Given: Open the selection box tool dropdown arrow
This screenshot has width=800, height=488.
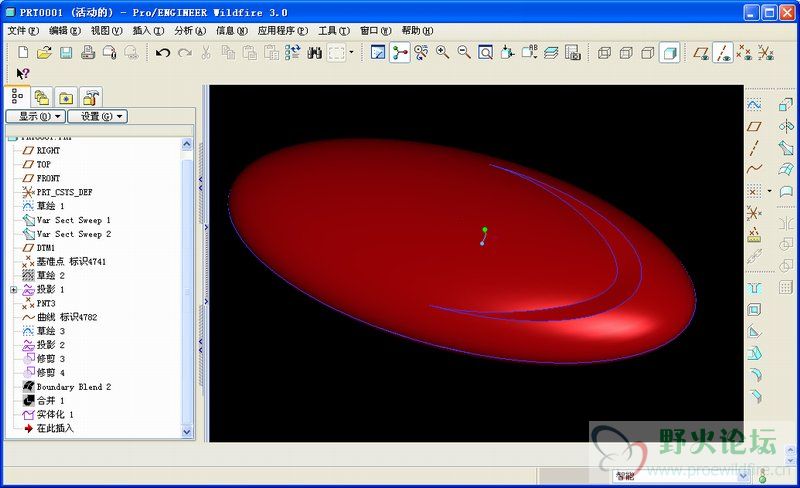Looking at the screenshot, I should click(x=351, y=53).
